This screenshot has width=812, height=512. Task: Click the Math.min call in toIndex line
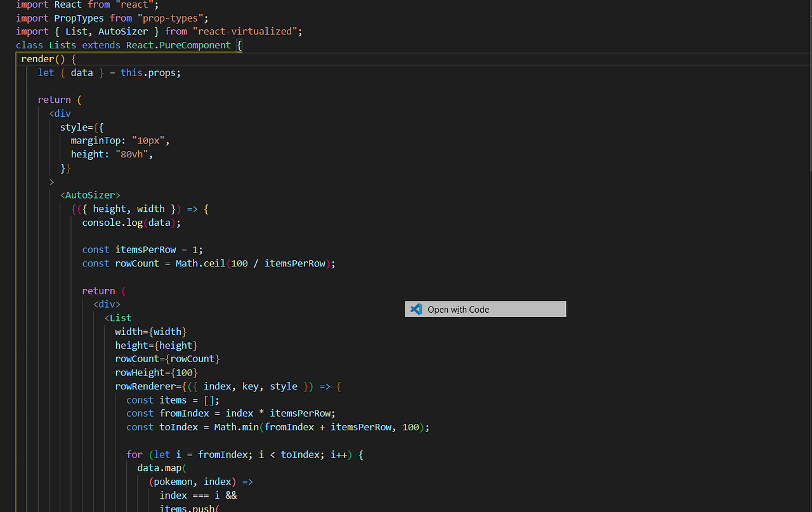(x=236, y=427)
